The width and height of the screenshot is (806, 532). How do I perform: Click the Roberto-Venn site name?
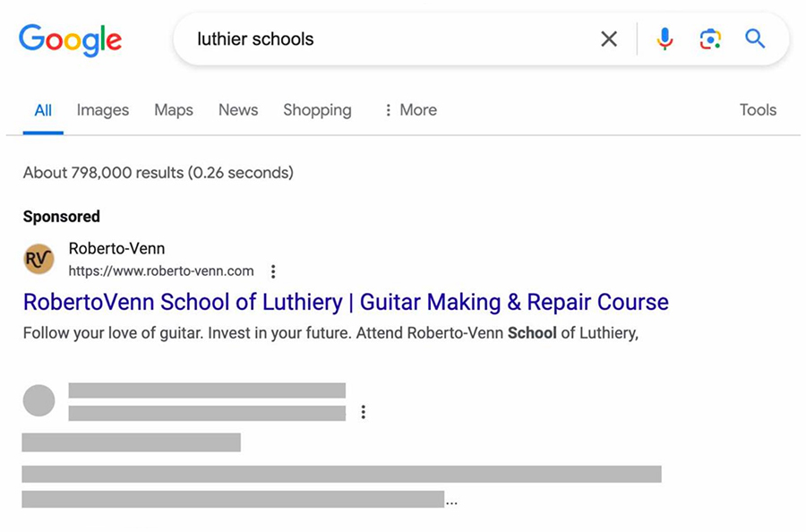(116, 248)
